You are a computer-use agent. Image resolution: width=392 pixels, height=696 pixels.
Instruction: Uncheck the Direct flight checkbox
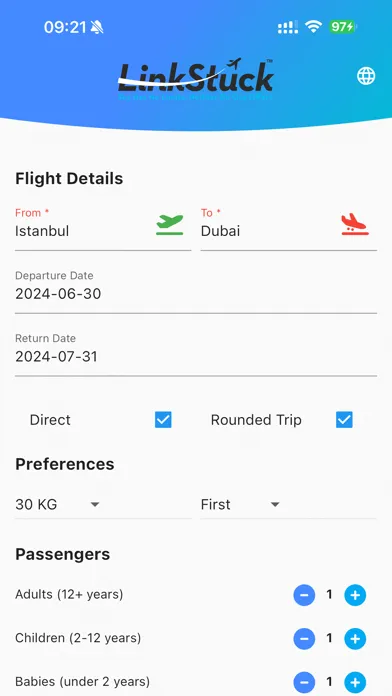click(x=163, y=420)
